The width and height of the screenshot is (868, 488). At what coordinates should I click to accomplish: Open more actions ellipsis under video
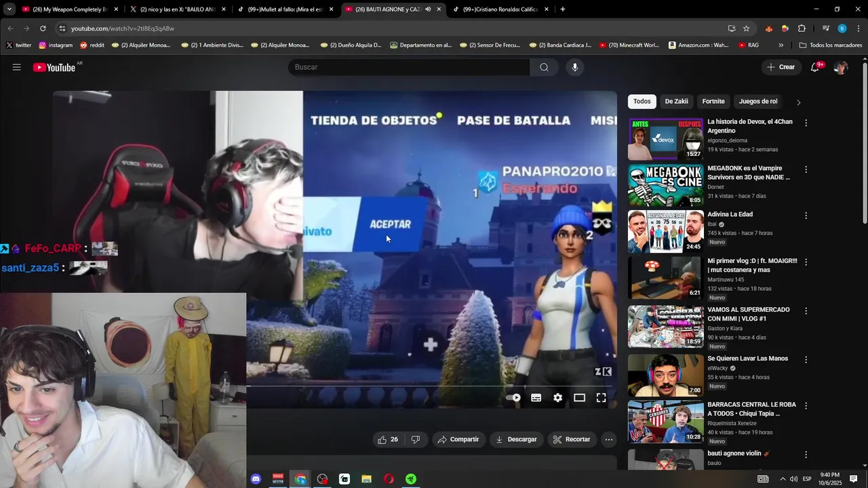click(x=609, y=439)
